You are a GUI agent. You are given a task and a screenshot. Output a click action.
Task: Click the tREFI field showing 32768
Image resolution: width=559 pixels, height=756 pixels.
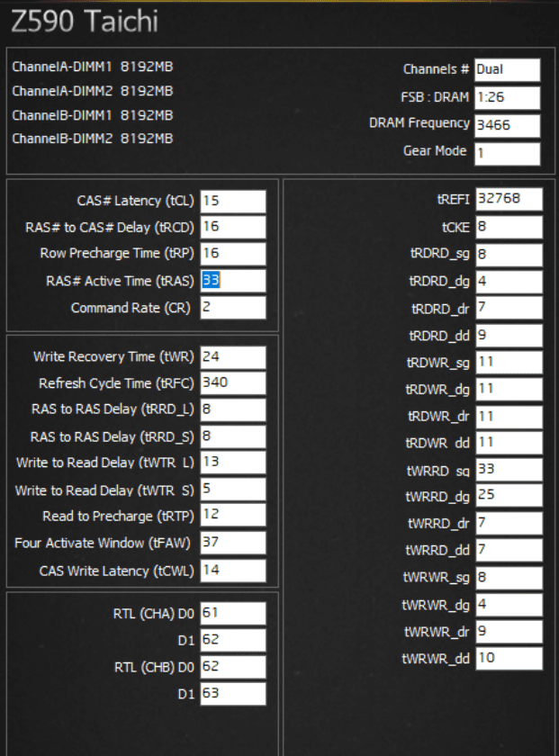click(509, 199)
